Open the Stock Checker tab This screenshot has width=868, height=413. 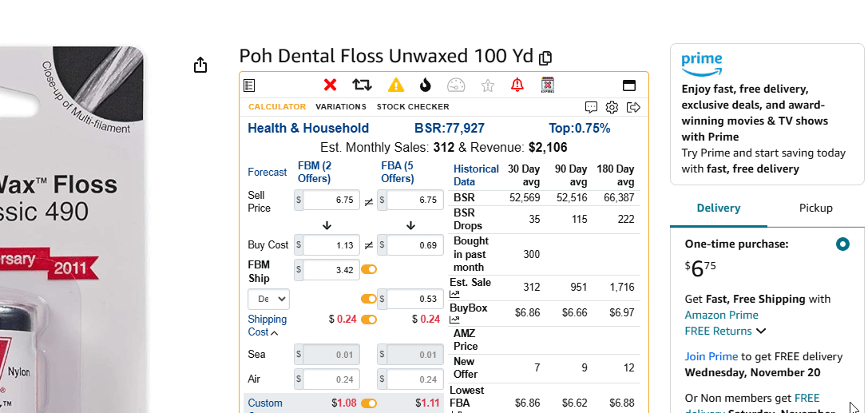pos(413,107)
